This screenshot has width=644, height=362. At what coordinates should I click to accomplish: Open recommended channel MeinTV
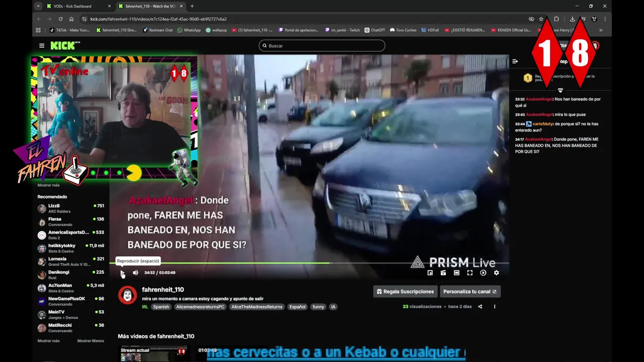(71, 315)
